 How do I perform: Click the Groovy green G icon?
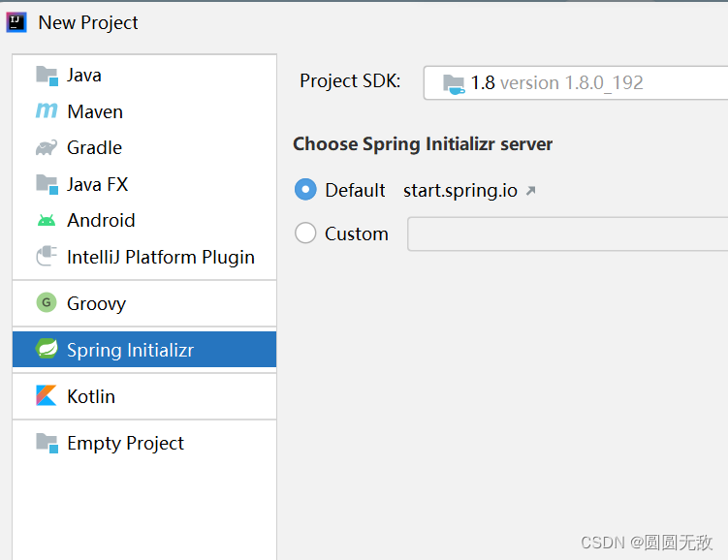47,302
